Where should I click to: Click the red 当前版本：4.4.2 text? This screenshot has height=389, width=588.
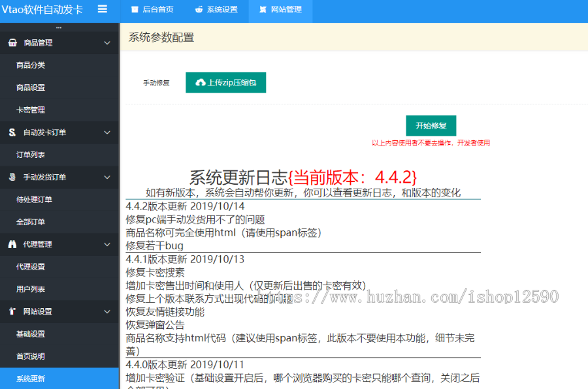point(353,178)
